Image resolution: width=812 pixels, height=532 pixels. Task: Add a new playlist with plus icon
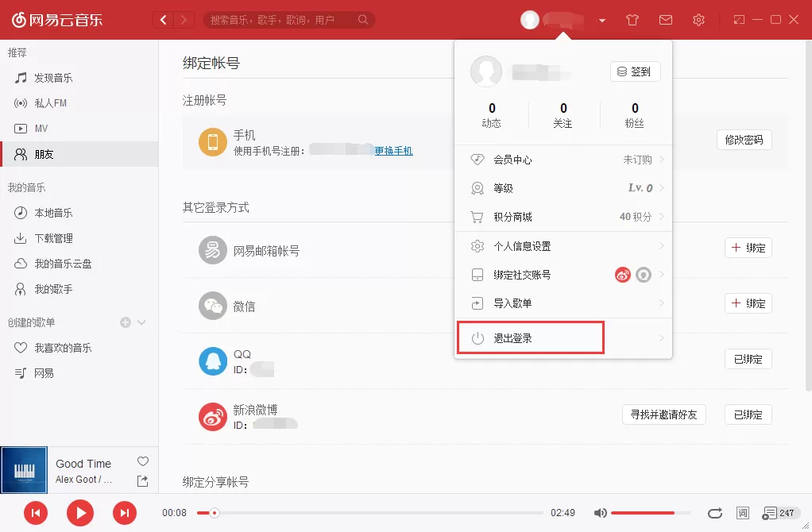126,322
